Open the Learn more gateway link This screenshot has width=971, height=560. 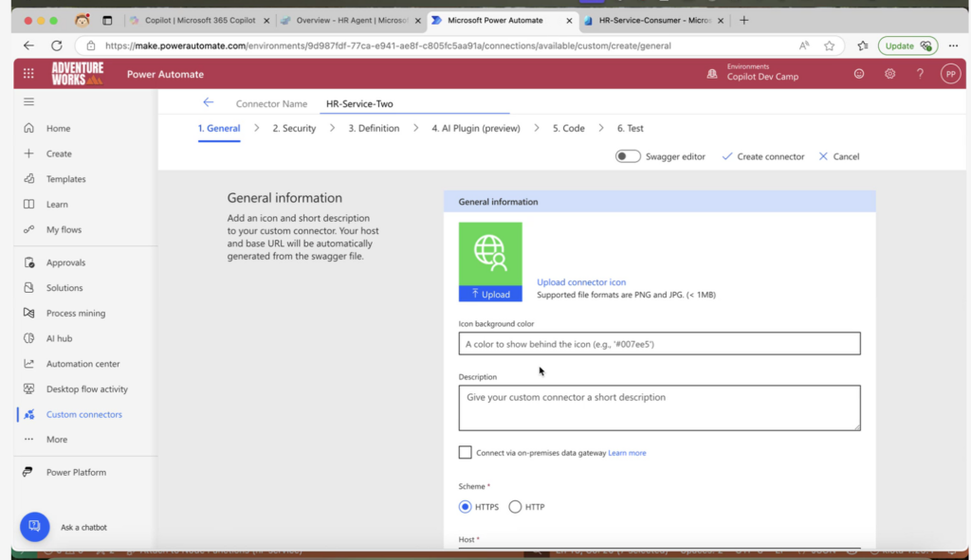[627, 453]
